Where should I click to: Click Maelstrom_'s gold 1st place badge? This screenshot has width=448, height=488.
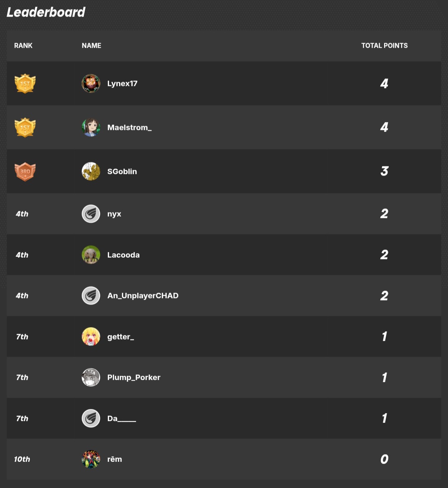click(25, 127)
